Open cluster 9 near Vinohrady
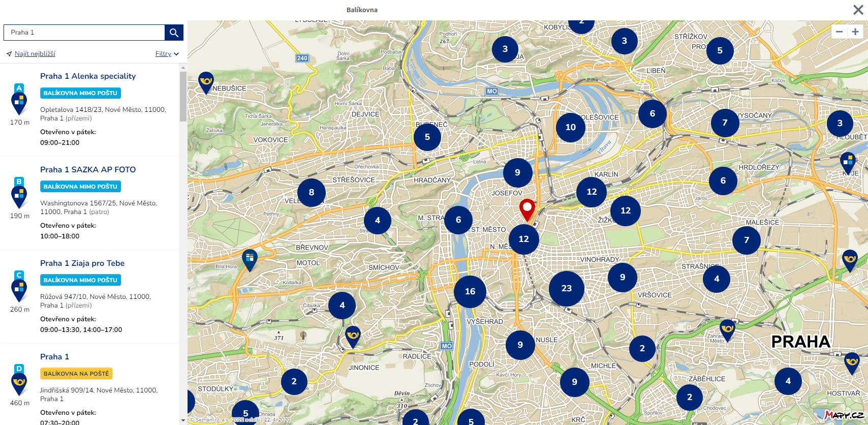The image size is (868, 425). tap(623, 277)
